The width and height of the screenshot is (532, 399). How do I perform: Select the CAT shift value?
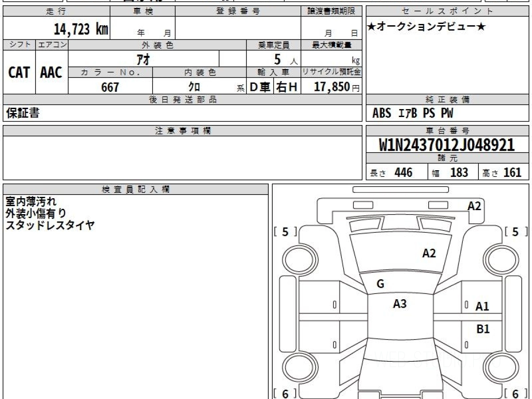click(19, 72)
